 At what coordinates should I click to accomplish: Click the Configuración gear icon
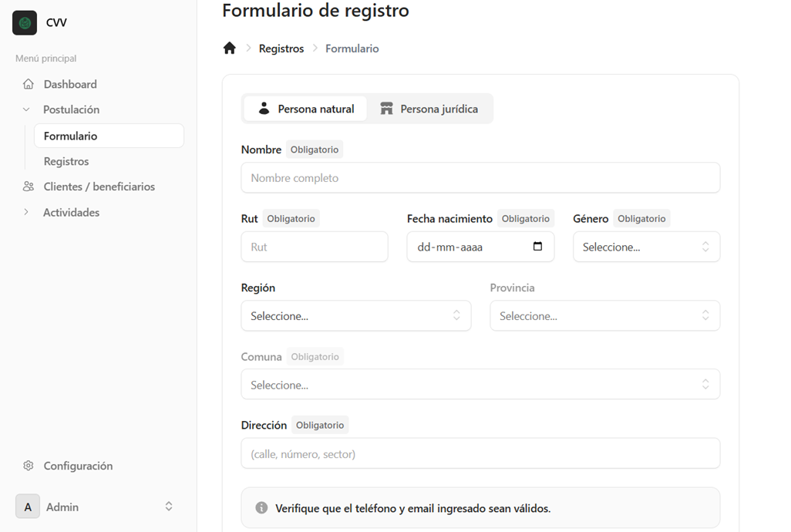[x=29, y=466]
